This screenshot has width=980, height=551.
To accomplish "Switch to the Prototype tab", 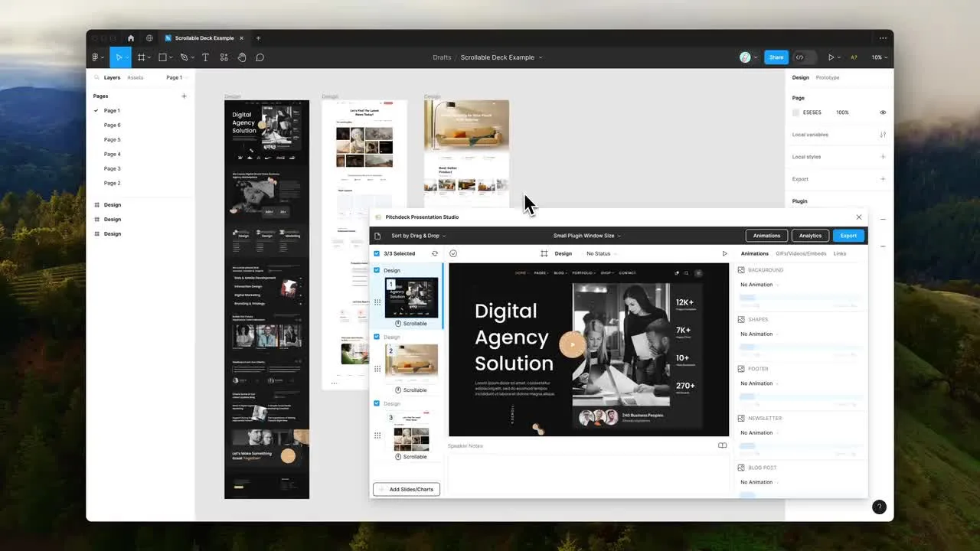I will click(x=827, y=77).
